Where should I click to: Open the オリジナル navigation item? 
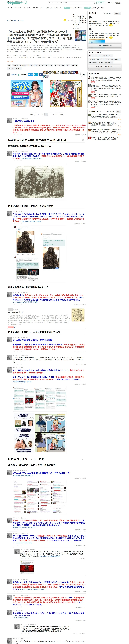pyautogui.click(x=27, y=8)
